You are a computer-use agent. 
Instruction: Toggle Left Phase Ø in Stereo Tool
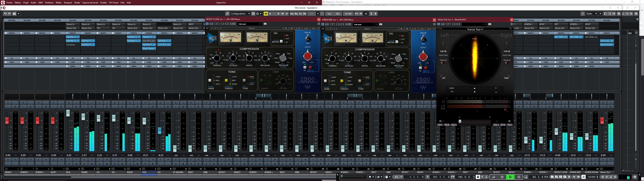[x=443, y=63]
